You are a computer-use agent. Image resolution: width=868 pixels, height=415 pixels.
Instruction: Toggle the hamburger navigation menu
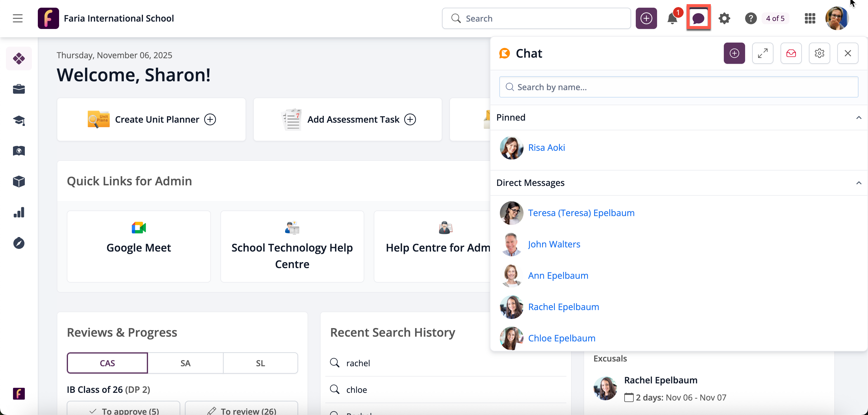pos(18,19)
